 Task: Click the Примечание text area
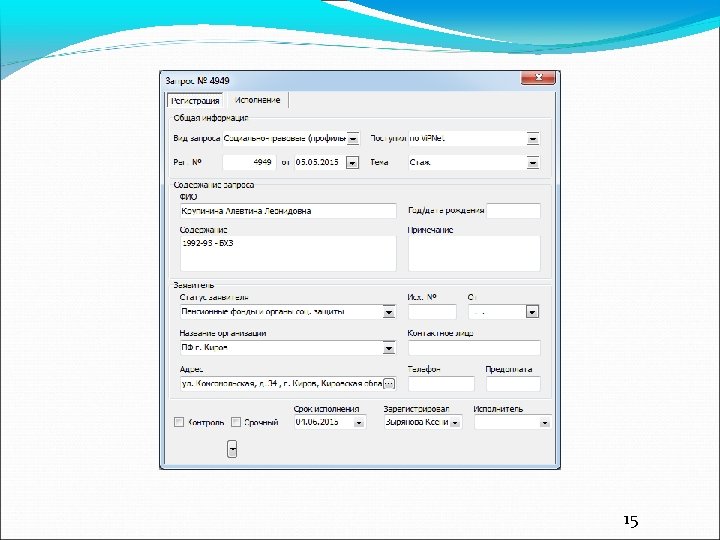474,253
